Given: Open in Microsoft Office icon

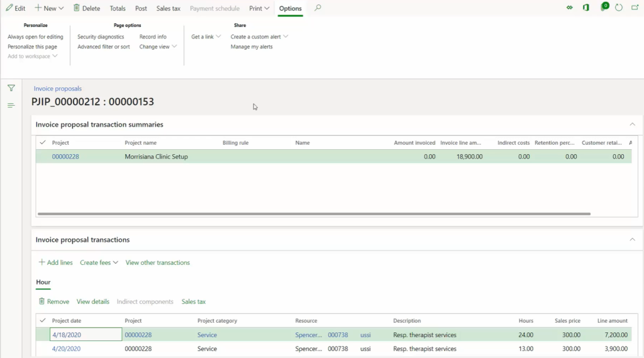Looking at the screenshot, I should (586, 8).
